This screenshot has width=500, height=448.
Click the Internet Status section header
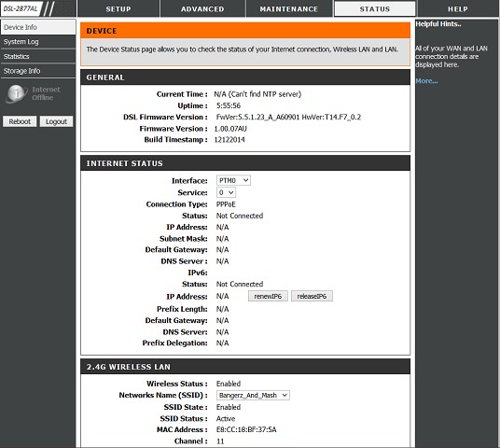(245, 163)
